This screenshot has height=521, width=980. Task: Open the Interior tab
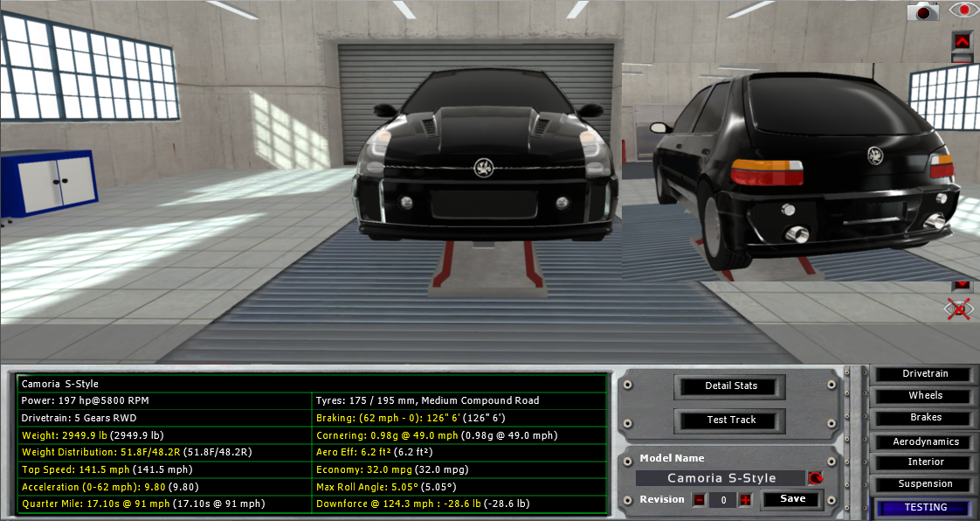pyautogui.click(x=925, y=462)
